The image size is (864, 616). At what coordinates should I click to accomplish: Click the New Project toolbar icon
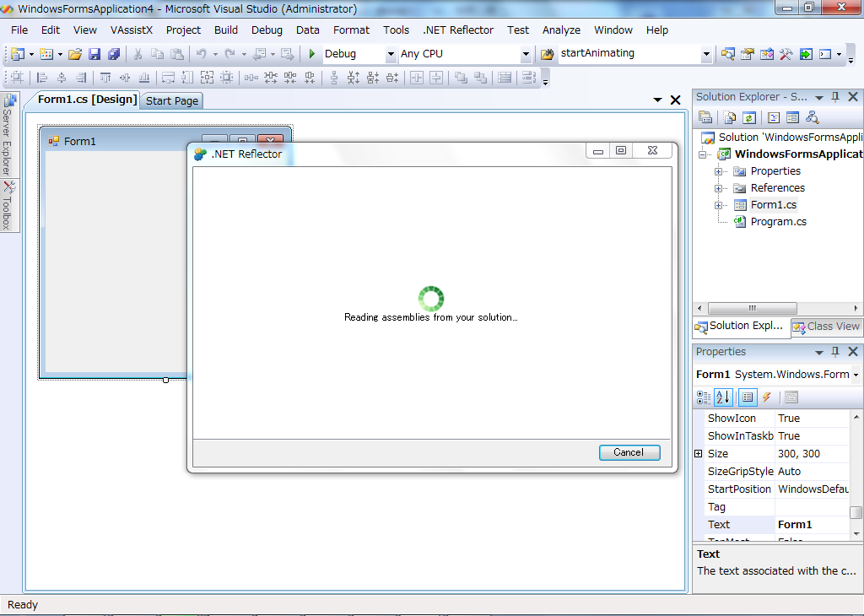click(18, 54)
